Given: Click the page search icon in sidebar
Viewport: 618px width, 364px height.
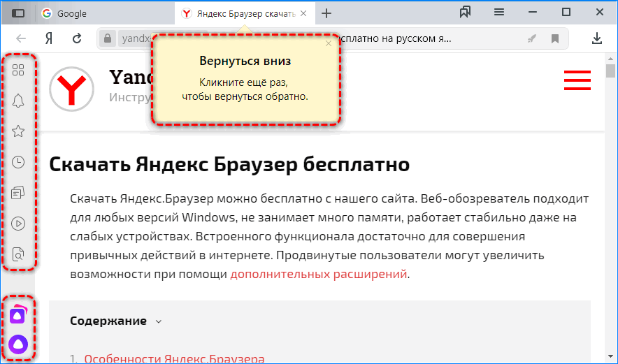Looking at the screenshot, I should [x=19, y=254].
